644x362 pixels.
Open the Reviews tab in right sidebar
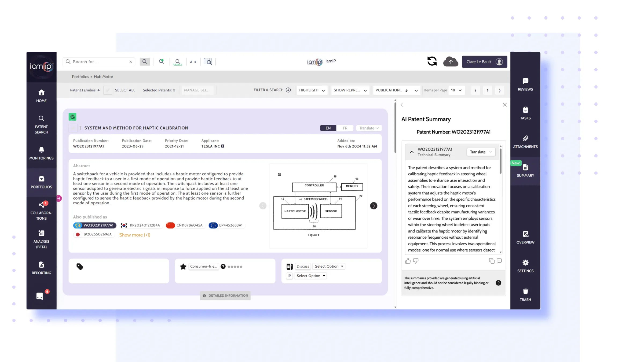pos(525,84)
